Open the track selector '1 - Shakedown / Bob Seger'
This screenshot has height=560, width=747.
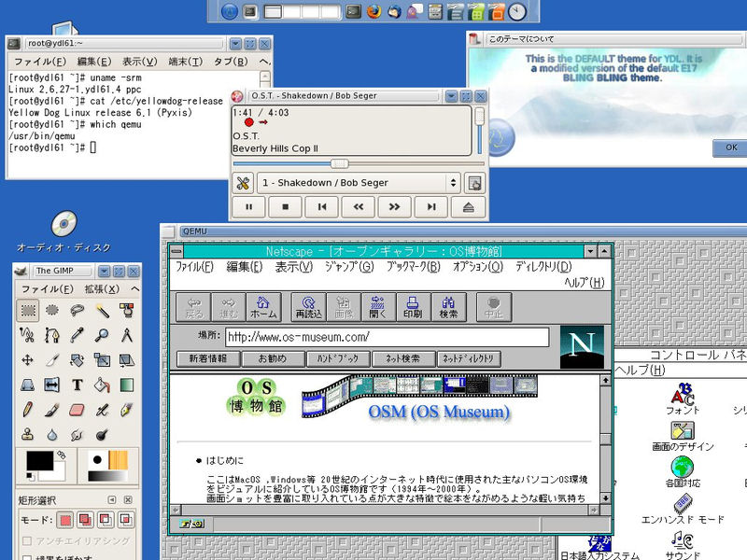point(359,183)
